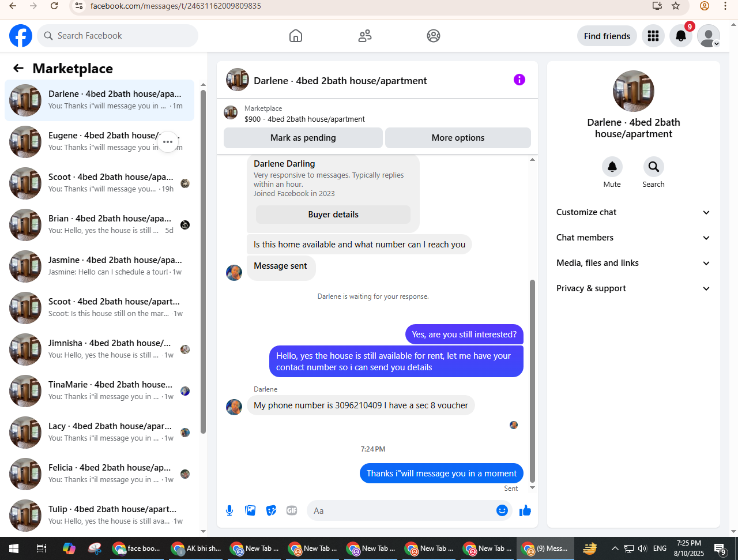The image size is (738, 560).
Task: Click the install app icon in address bar
Action: [x=657, y=6]
